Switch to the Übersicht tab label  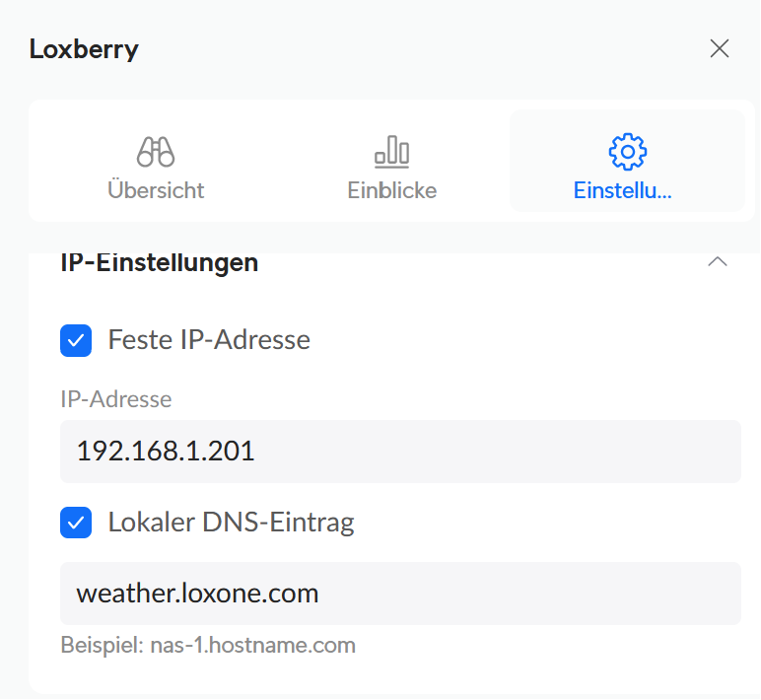pos(156,190)
